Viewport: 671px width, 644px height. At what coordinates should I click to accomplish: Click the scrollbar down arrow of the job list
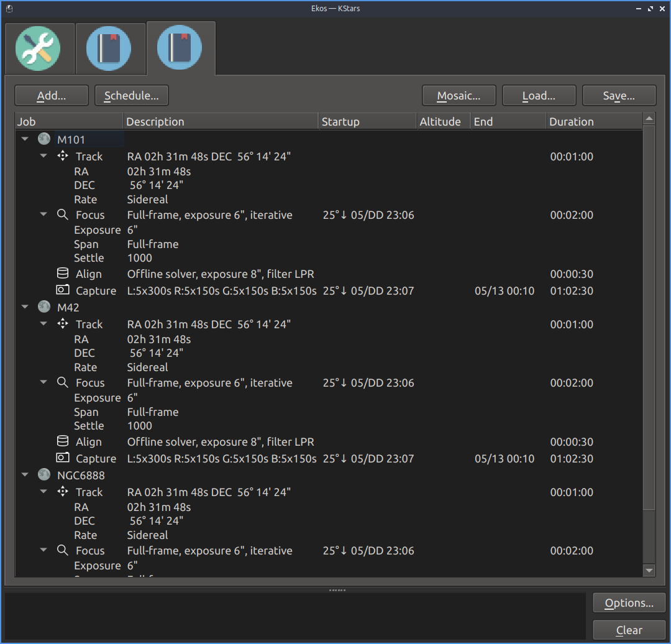coord(649,571)
